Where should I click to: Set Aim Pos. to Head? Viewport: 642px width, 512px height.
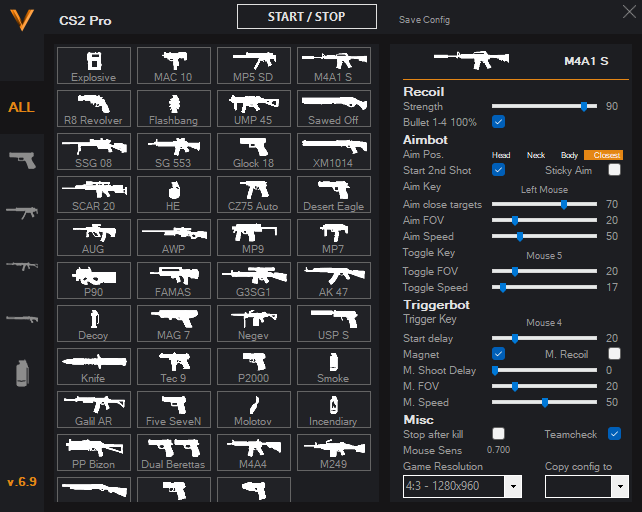pos(501,155)
